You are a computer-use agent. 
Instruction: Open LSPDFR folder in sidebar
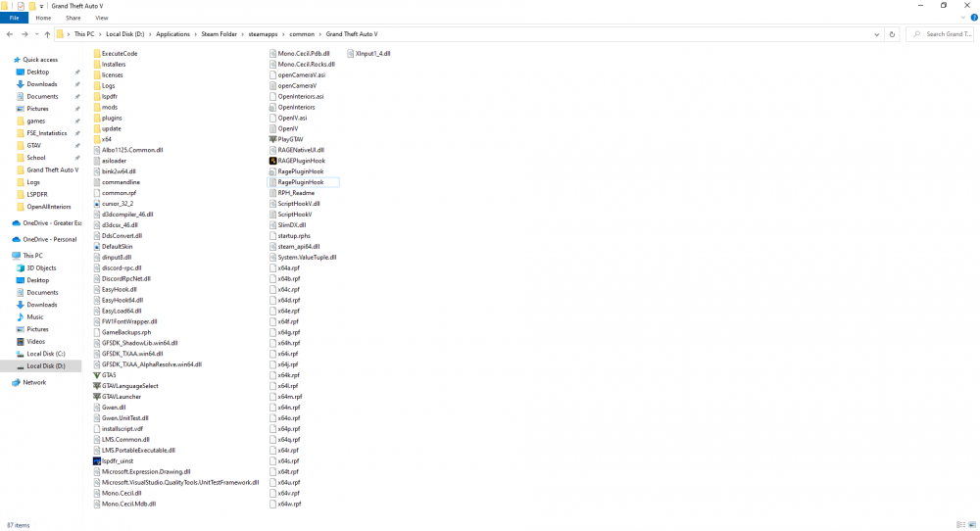click(37, 194)
